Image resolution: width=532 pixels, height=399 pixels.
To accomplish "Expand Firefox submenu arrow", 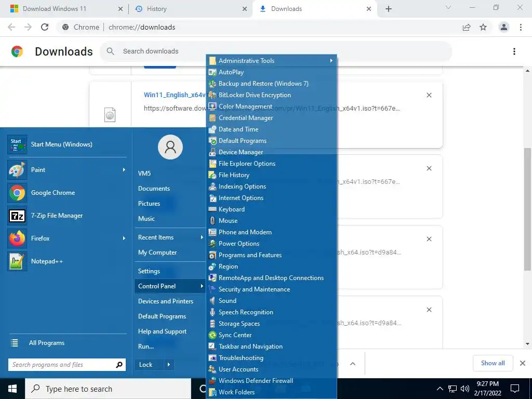I will coord(124,238).
